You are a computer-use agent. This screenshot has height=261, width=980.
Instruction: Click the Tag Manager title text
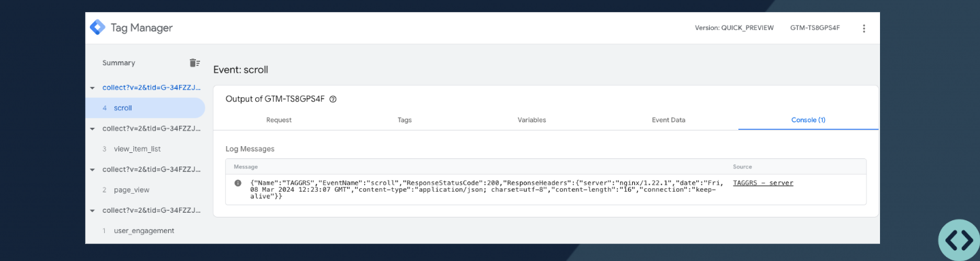(x=142, y=28)
